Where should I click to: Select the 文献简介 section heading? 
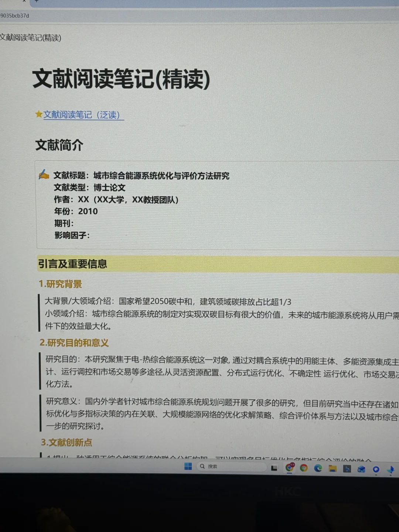(x=60, y=146)
